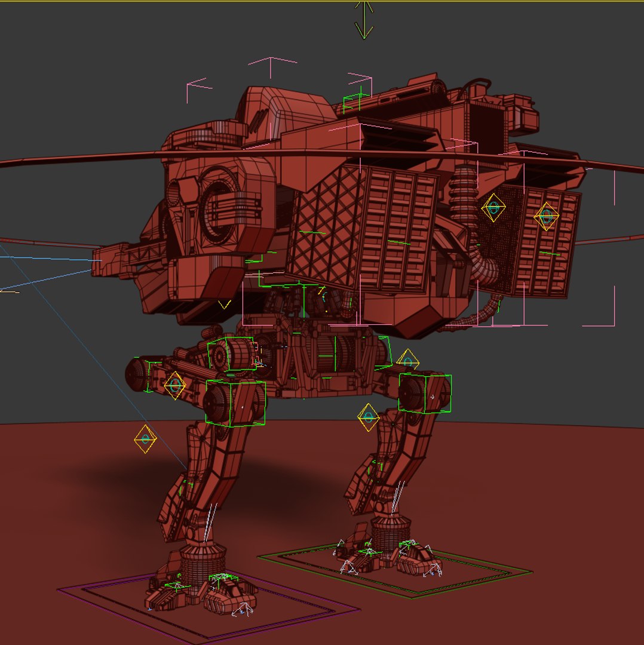The height and width of the screenshot is (645, 644).
Task: Select the green foot control rectangle under the rear foot
Action: (x=395, y=570)
